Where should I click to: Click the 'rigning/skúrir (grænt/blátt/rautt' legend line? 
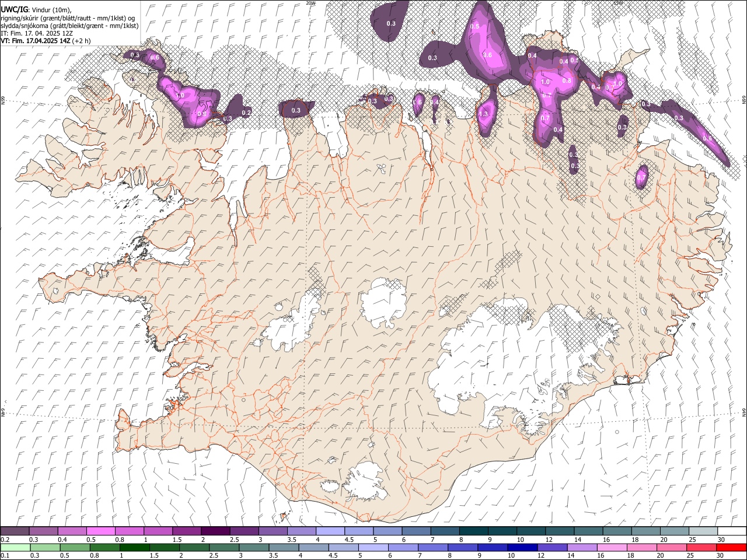(68, 17)
